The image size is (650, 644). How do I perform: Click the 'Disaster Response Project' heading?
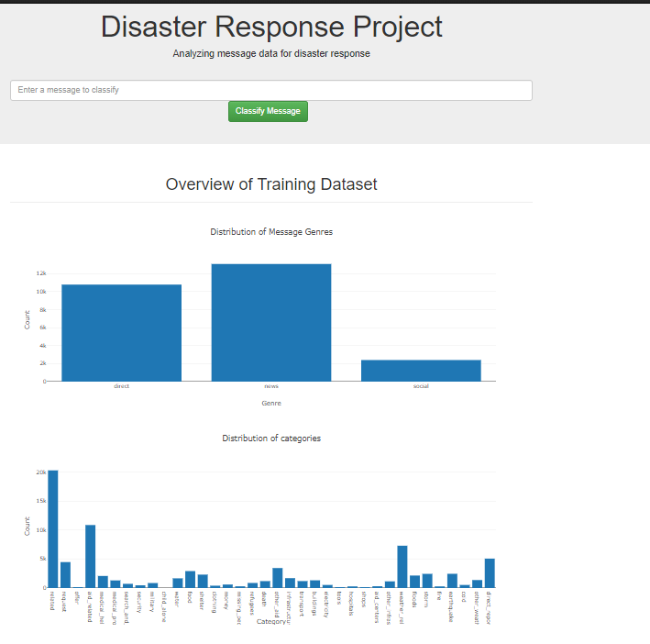point(271,27)
